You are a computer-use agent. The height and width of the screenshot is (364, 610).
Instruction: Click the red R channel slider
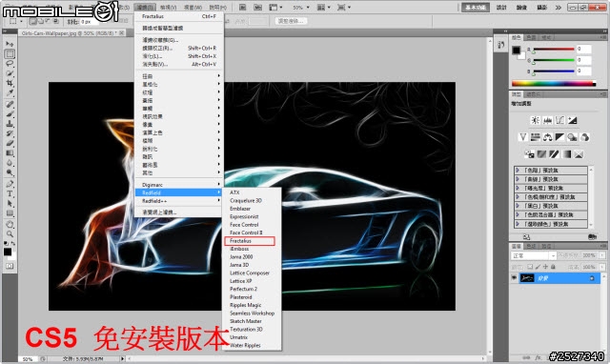[x=554, y=49]
